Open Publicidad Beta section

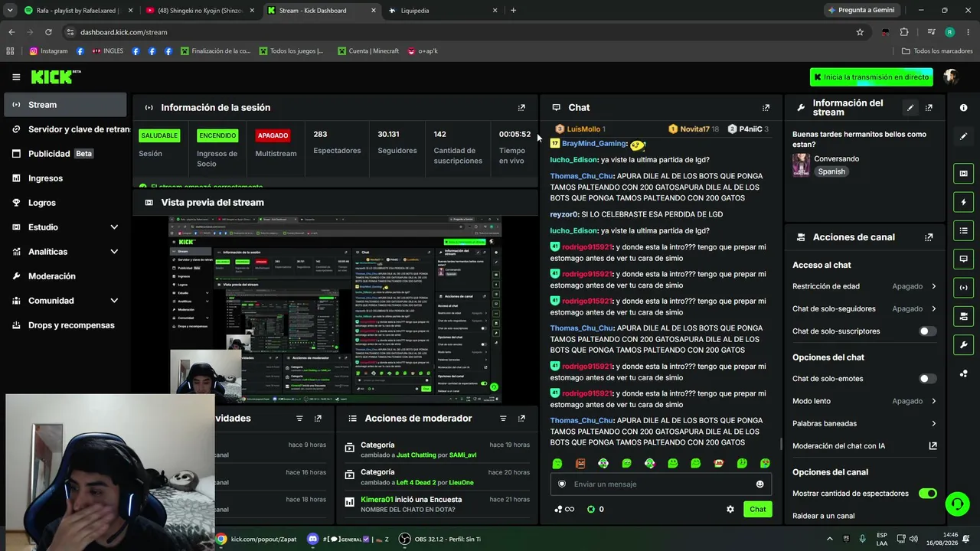66,154
